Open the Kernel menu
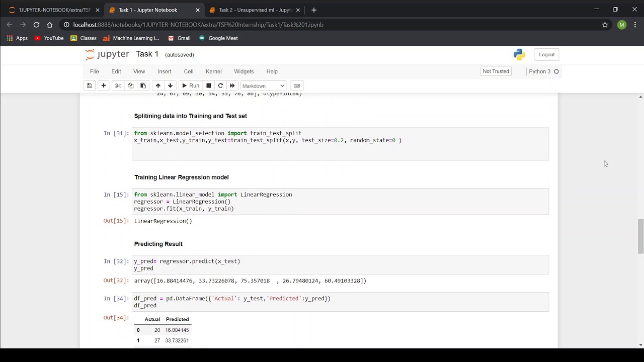The width and height of the screenshot is (644, 362). coord(213,71)
